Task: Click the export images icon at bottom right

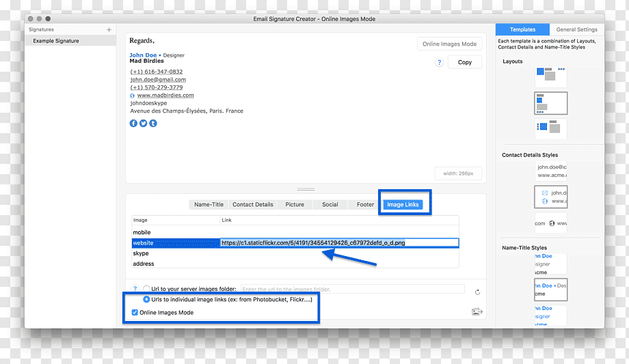Action: [x=477, y=311]
